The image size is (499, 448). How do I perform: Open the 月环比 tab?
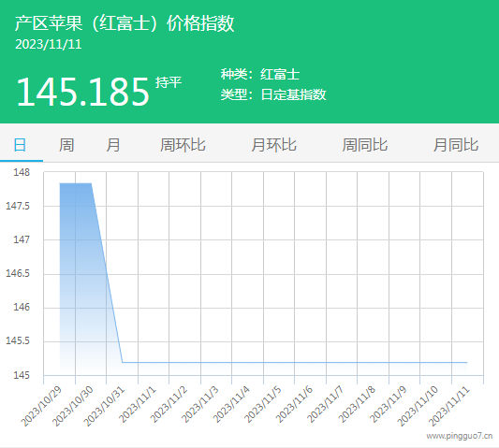pos(273,145)
